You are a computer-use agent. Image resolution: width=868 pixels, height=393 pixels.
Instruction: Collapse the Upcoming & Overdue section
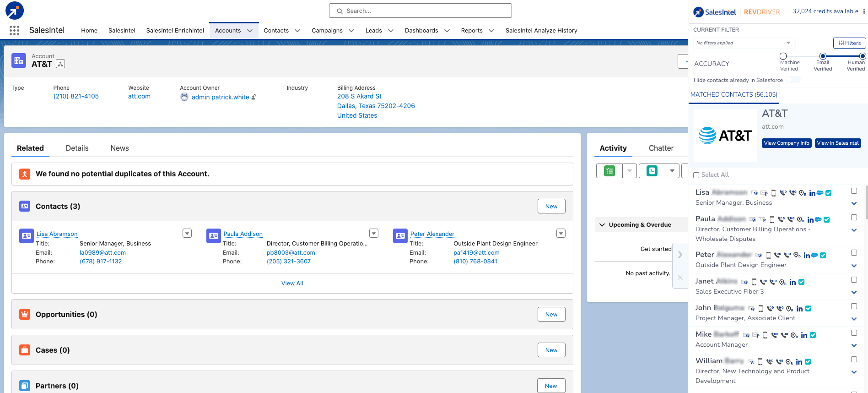[x=602, y=225]
